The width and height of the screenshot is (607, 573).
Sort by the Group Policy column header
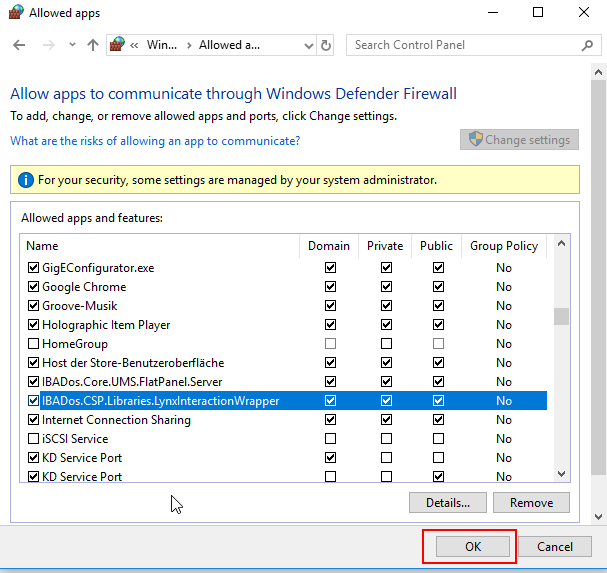tap(504, 246)
